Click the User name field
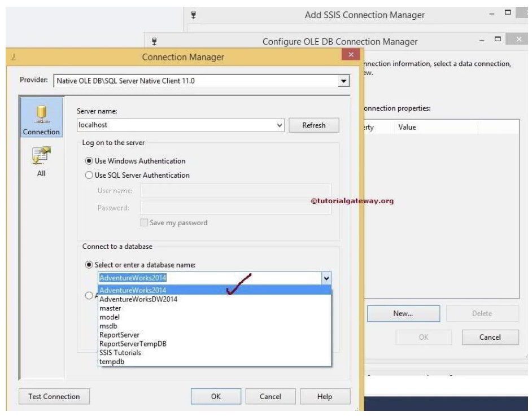The width and height of the screenshot is (532, 416). (236, 191)
